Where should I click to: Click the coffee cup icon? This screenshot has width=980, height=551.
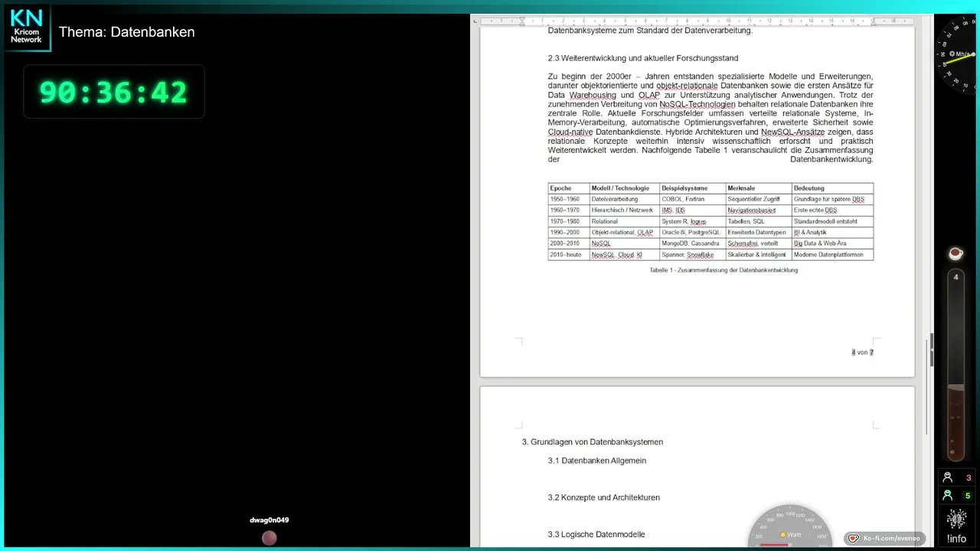pos(955,253)
